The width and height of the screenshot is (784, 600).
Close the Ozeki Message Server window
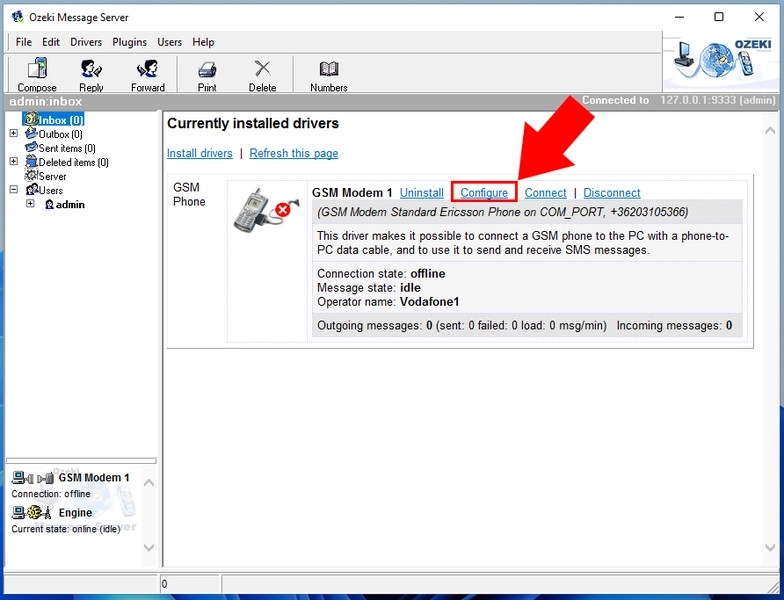click(x=759, y=16)
